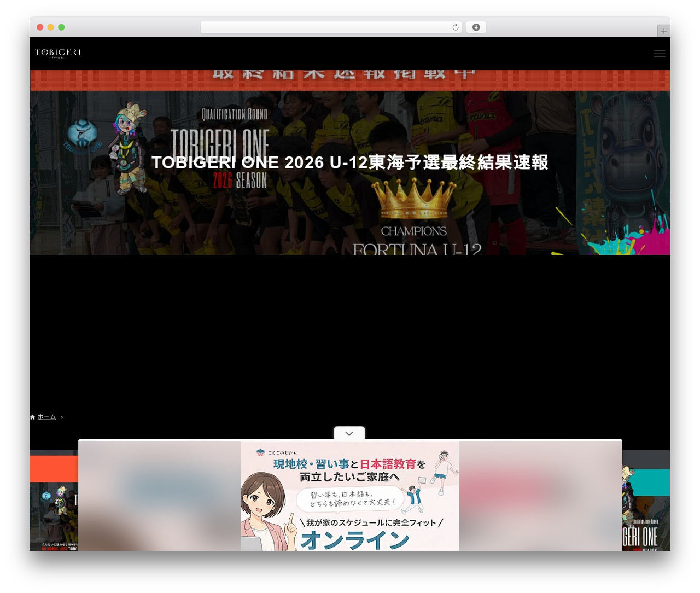Image resolution: width=700 pixels, height=593 pixels.
Task: Focus the browser address bar
Action: click(331, 27)
